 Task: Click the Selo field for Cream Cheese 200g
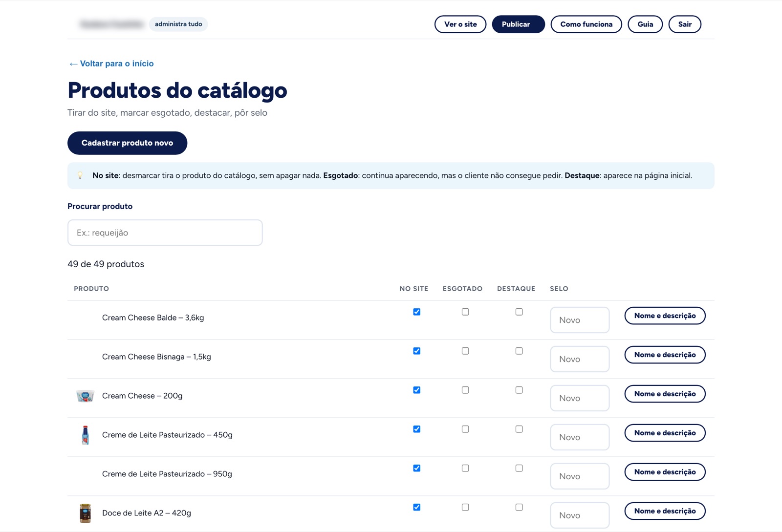point(580,398)
